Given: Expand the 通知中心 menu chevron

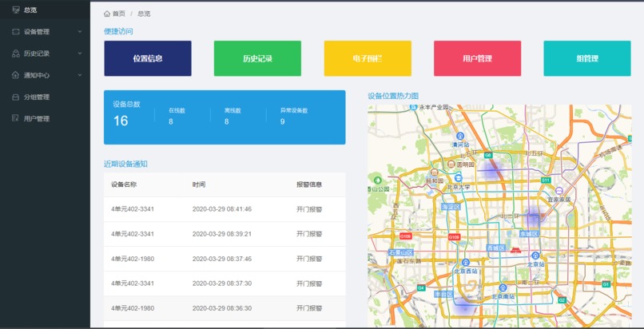Looking at the screenshot, I should [80, 75].
